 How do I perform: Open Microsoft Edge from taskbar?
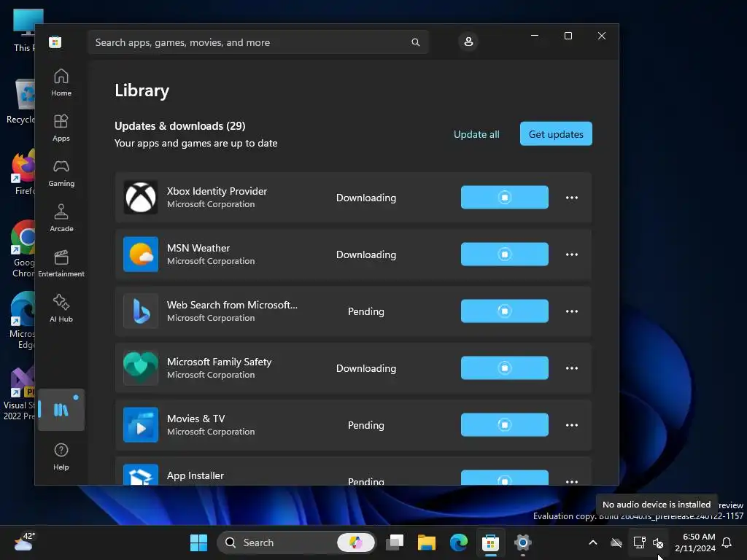(458, 542)
